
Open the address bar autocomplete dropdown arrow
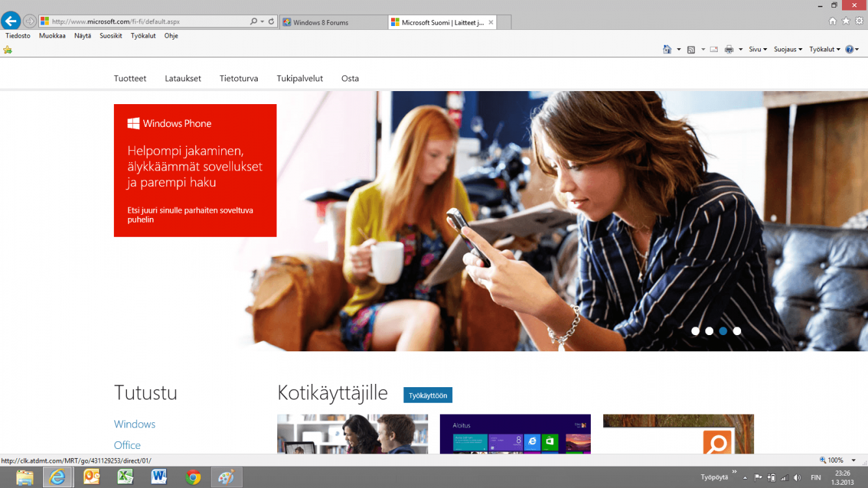pyautogui.click(x=262, y=21)
